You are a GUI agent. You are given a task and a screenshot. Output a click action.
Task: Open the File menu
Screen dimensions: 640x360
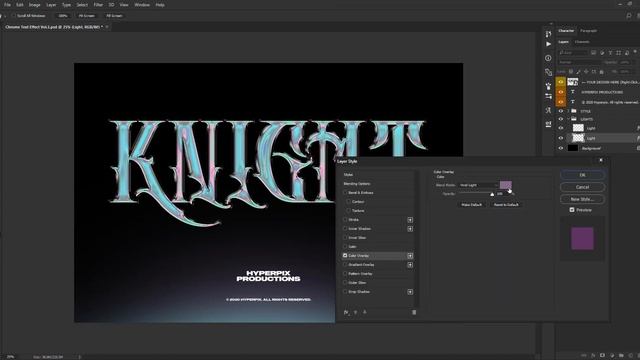pyautogui.click(x=7, y=5)
